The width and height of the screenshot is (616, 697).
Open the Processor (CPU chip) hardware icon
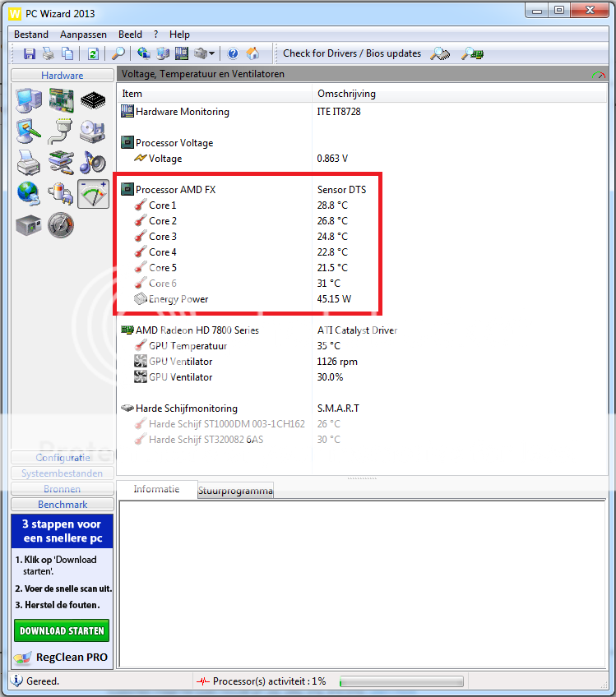(x=93, y=101)
